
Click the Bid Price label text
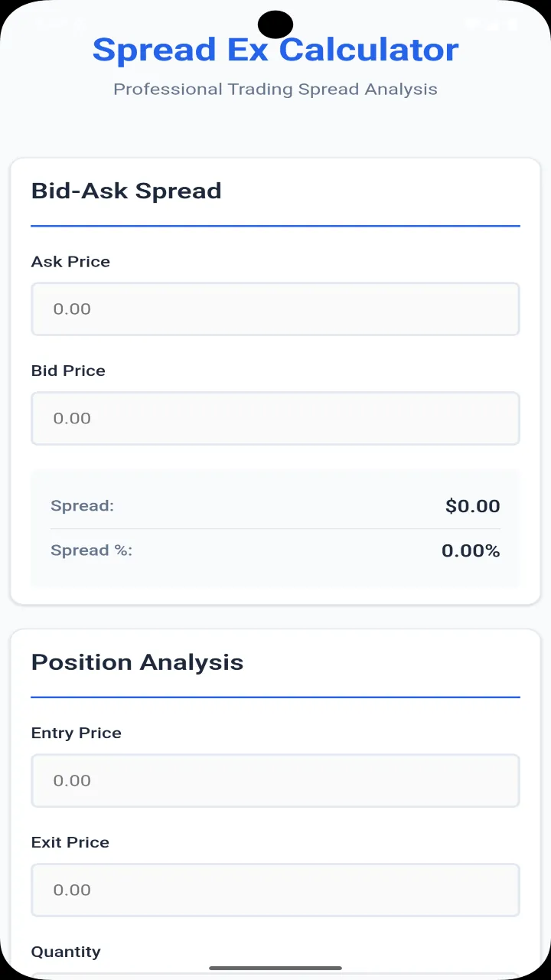[68, 371]
